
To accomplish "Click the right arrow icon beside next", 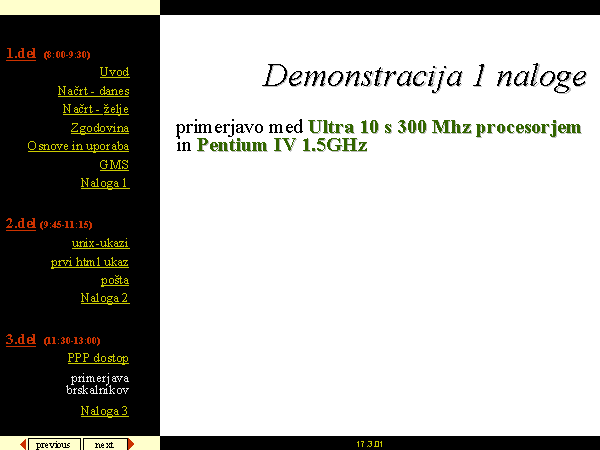I will click(x=129, y=444).
